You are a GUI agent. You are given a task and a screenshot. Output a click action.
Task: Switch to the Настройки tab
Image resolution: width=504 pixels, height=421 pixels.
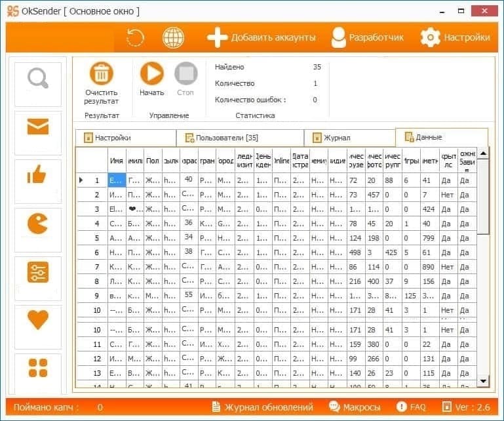pyautogui.click(x=126, y=138)
